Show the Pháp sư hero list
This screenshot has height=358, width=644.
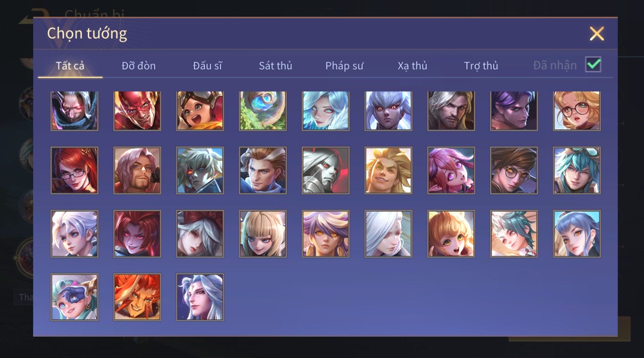pyautogui.click(x=344, y=66)
